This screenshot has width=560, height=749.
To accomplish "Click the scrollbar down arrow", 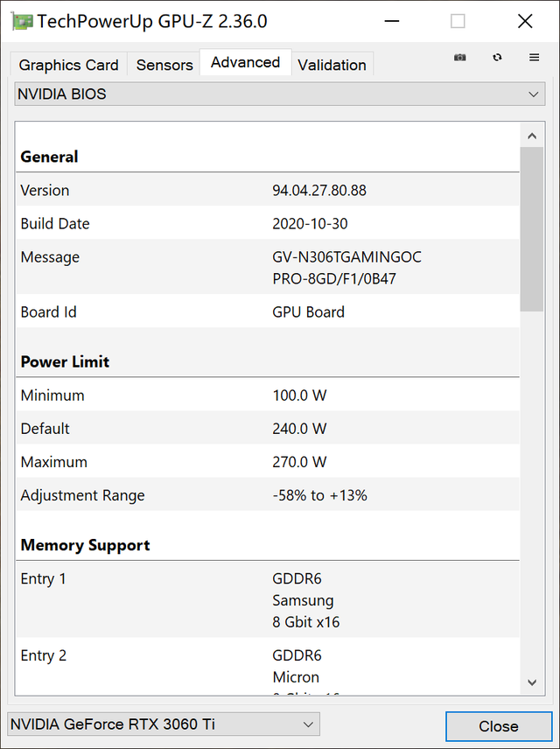I will [532, 682].
